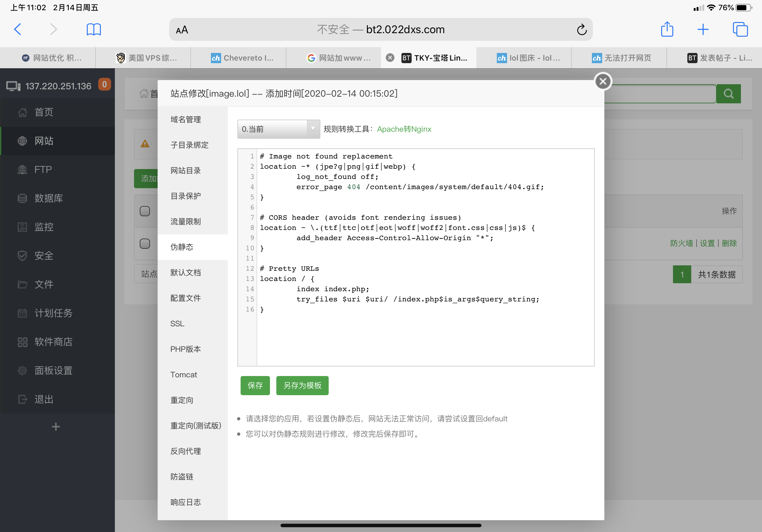Click the server monitor icon beside IP address
This screenshot has width=762, height=532.
(13, 86)
